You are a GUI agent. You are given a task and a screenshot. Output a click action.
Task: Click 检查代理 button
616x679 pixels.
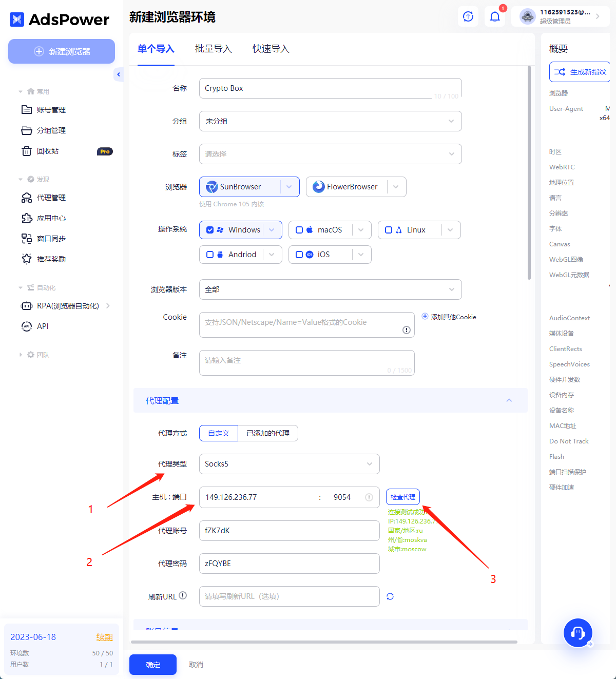[x=403, y=497]
